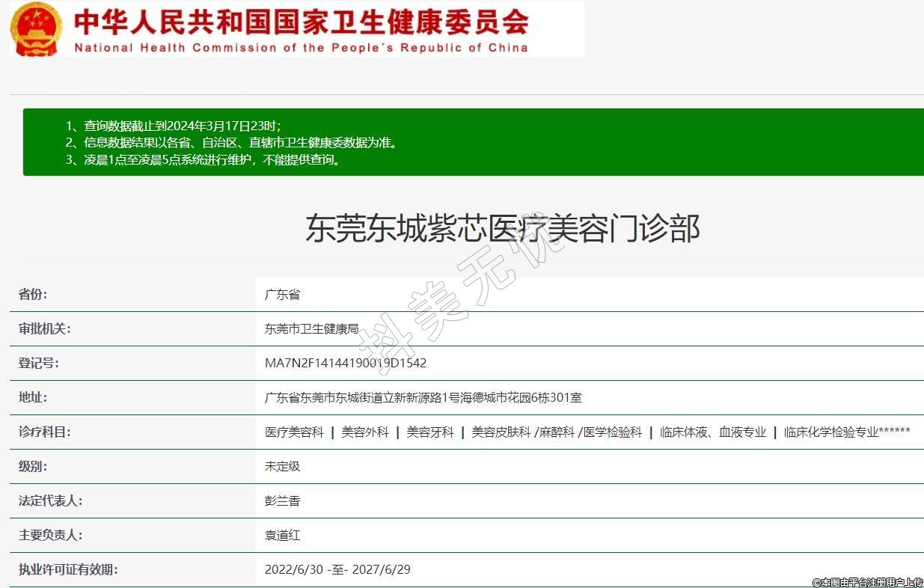The height and width of the screenshot is (588, 924).
Task: Click the system maintenance hours notice line
Action: click(x=212, y=159)
